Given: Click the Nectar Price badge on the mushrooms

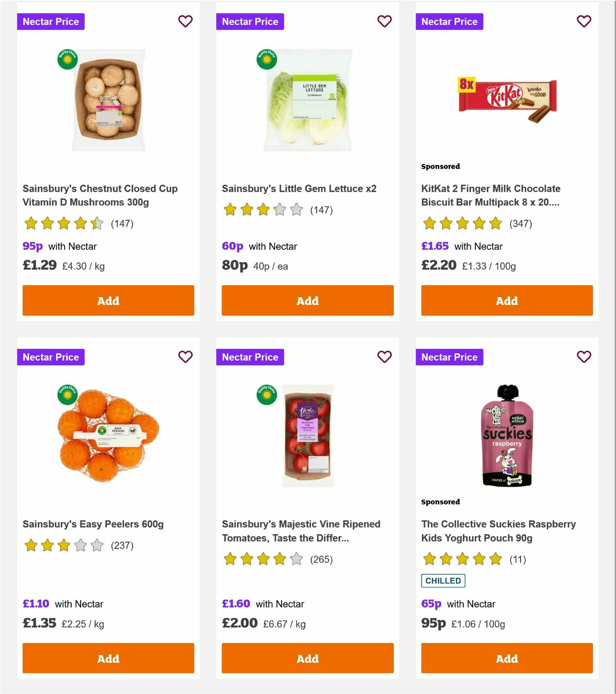Looking at the screenshot, I should click(51, 21).
